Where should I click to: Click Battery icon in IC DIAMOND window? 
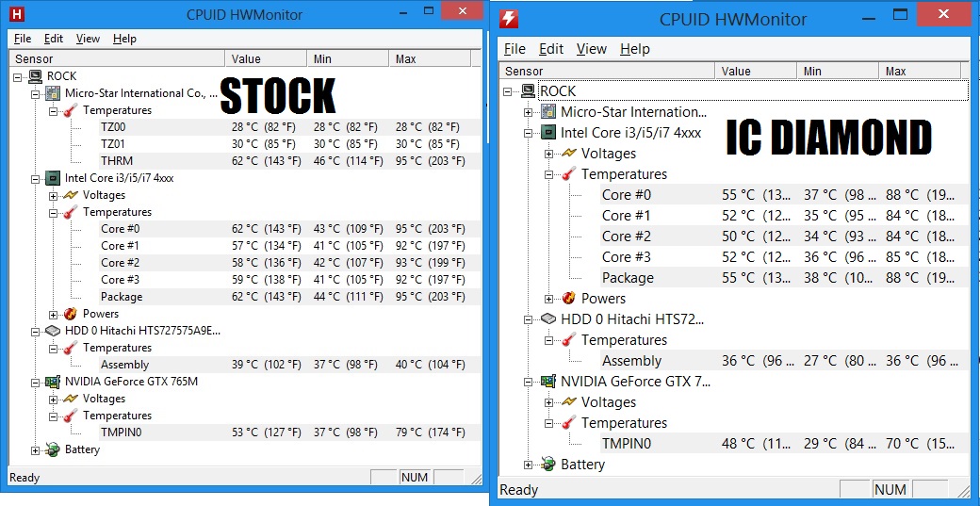coord(548,465)
